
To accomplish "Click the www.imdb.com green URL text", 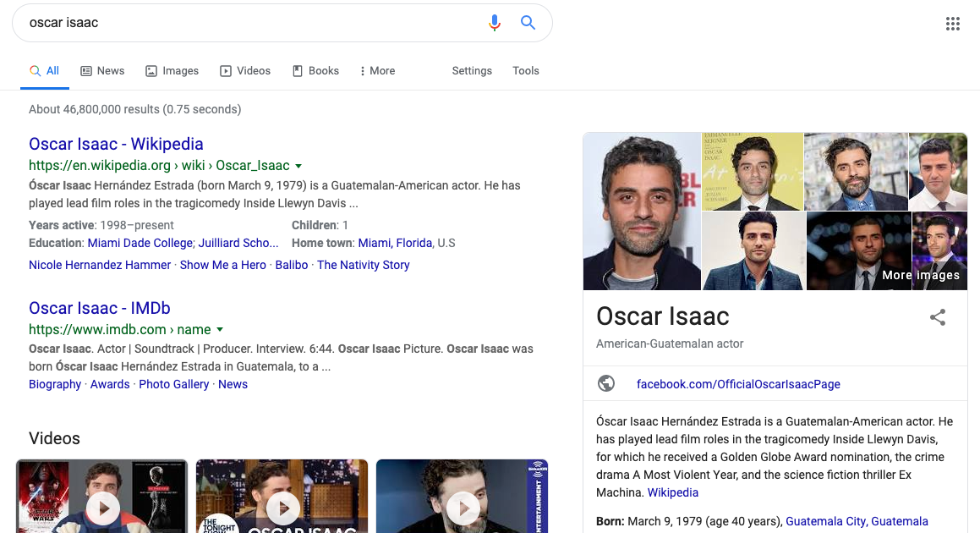I will [120, 329].
